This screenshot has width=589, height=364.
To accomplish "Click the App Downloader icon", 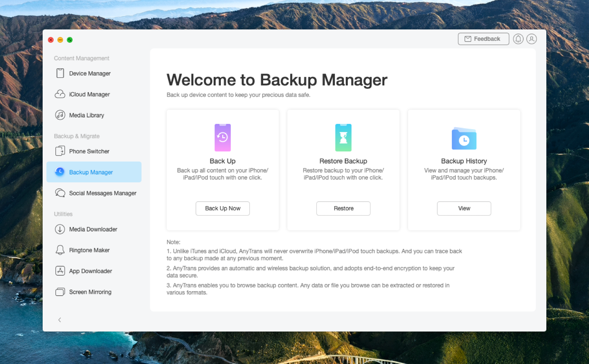I will [60, 271].
